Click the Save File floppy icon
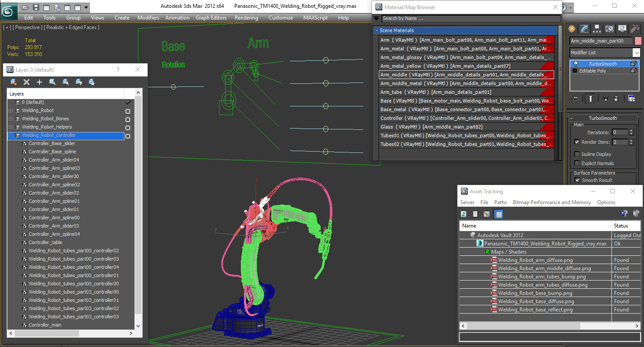 pos(36,7)
